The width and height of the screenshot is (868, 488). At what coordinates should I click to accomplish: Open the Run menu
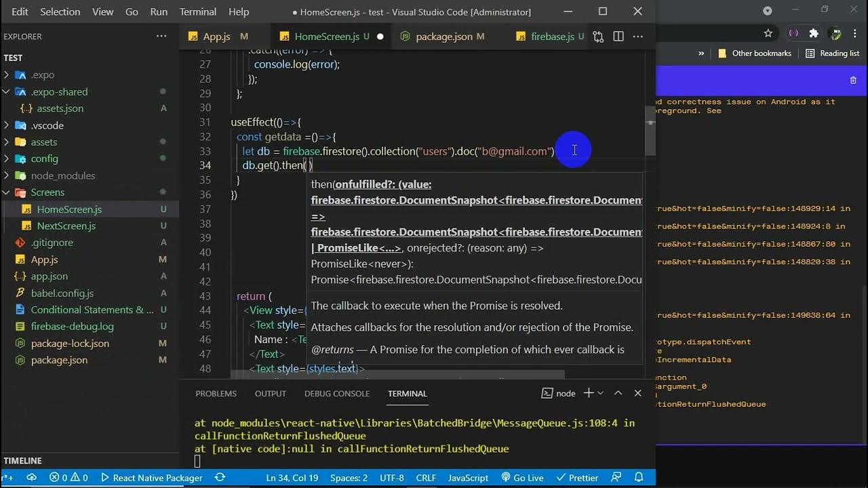(159, 12)
